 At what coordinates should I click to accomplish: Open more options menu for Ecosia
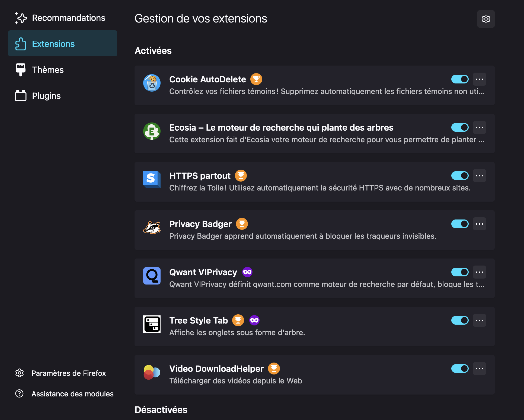(479, 127)
